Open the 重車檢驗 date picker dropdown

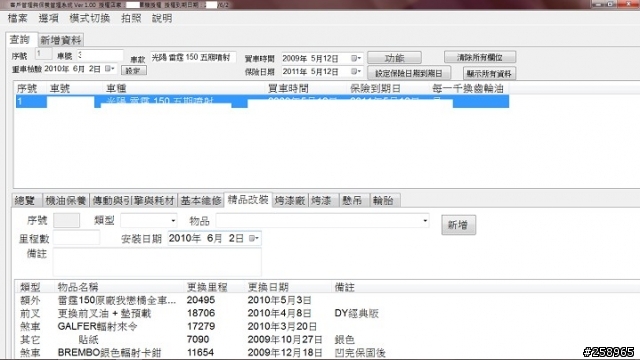tap(110, 69)
